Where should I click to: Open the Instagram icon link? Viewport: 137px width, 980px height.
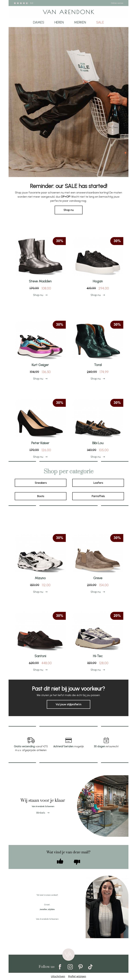click(70, 966)
